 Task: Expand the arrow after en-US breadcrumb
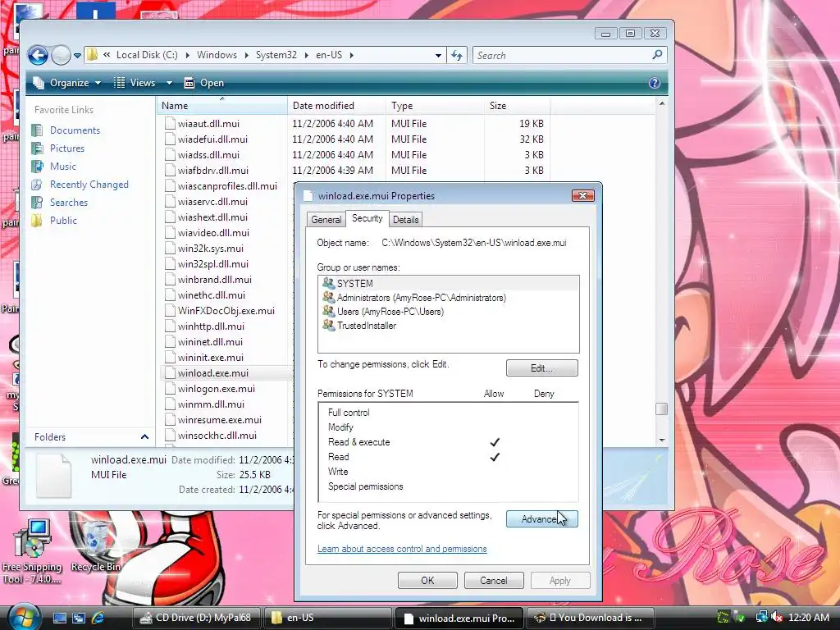pyautogui.click(x=351, y=55)
